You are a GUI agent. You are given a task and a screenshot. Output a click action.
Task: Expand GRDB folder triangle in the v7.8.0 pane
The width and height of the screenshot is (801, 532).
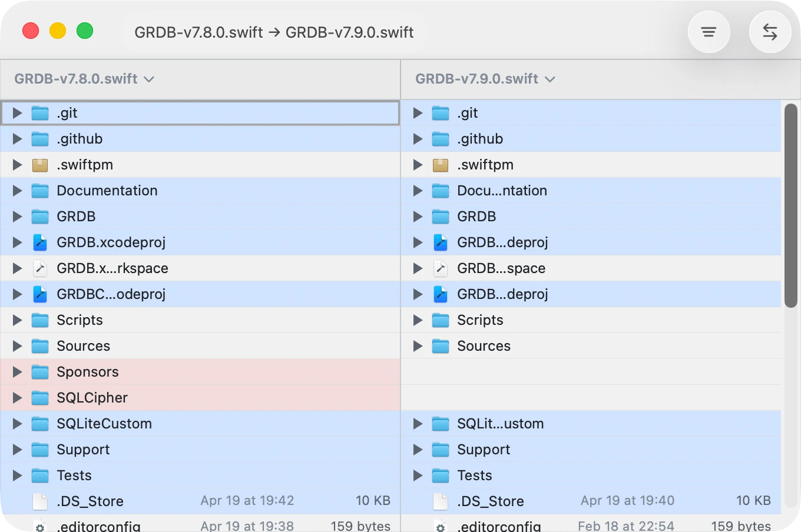(x=17, y=217)
